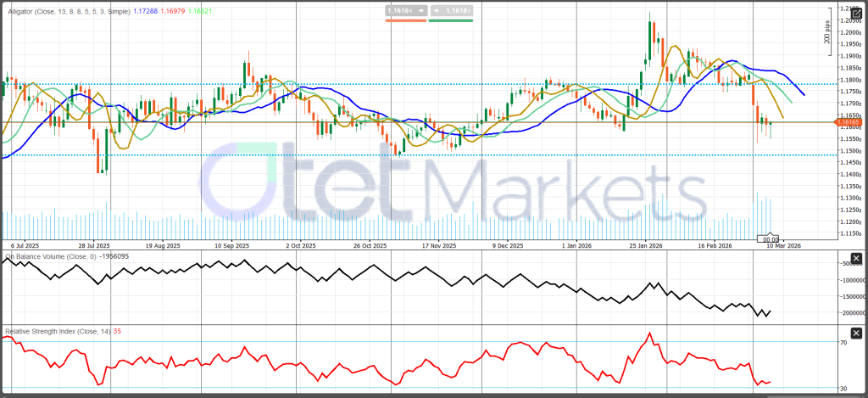Image resolution: width=868 pixels, height=398 pixels.
Task: Click the red Alligator value 1.16979
Action: pos(173,10)
